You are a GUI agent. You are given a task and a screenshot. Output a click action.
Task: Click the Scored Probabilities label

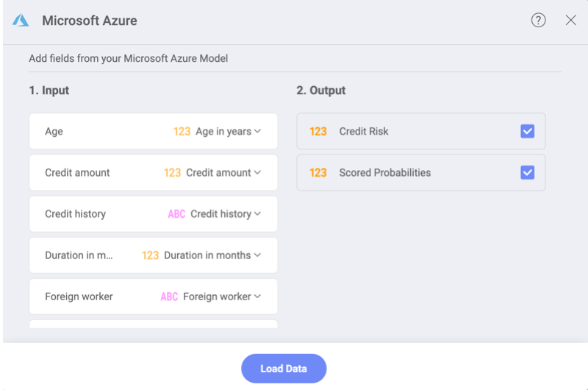tap(384, 173)
